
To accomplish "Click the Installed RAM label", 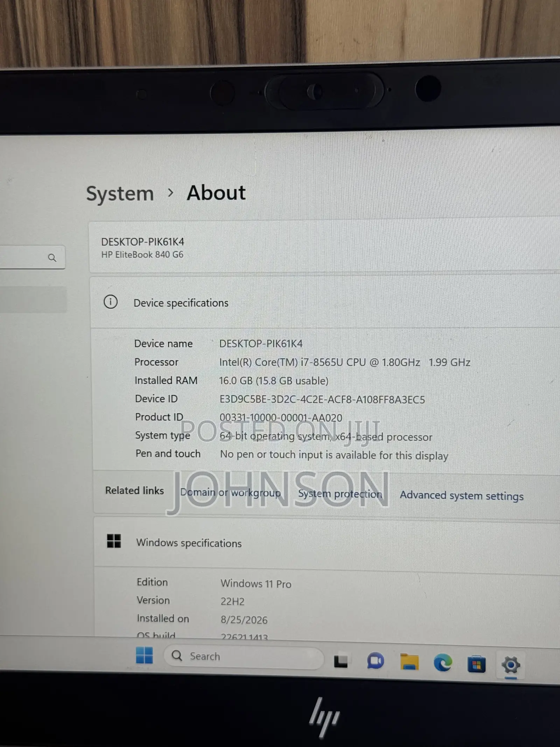I will pyautogui.click(x=166, y=381).
